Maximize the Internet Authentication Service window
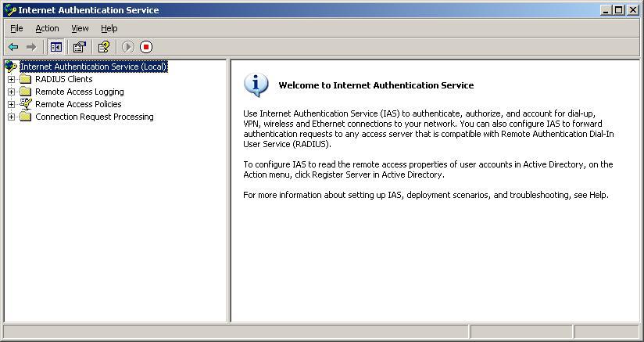The width and height of the screenshot is (644, 342). point(618,10)
